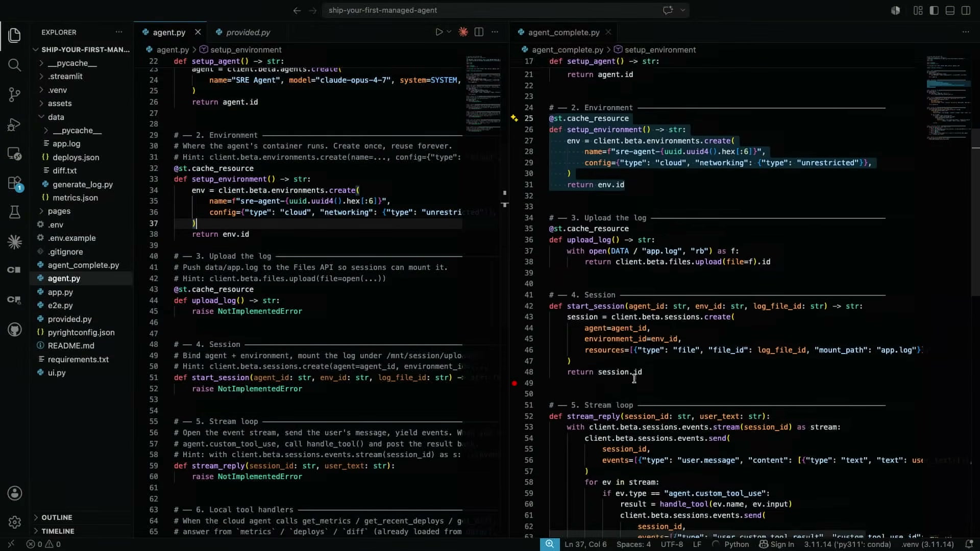Expand the .streamlit folder
The image size is (980, 551).
tap(65, 77)
